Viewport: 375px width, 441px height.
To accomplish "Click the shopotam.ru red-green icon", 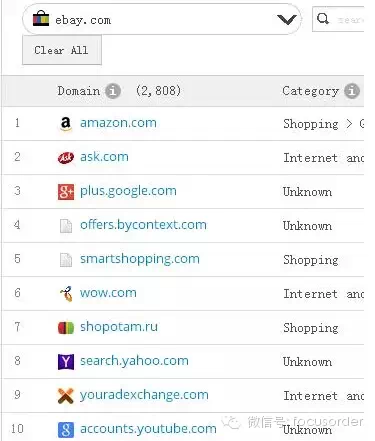I will pyautogui.click(x=66, y=327).
